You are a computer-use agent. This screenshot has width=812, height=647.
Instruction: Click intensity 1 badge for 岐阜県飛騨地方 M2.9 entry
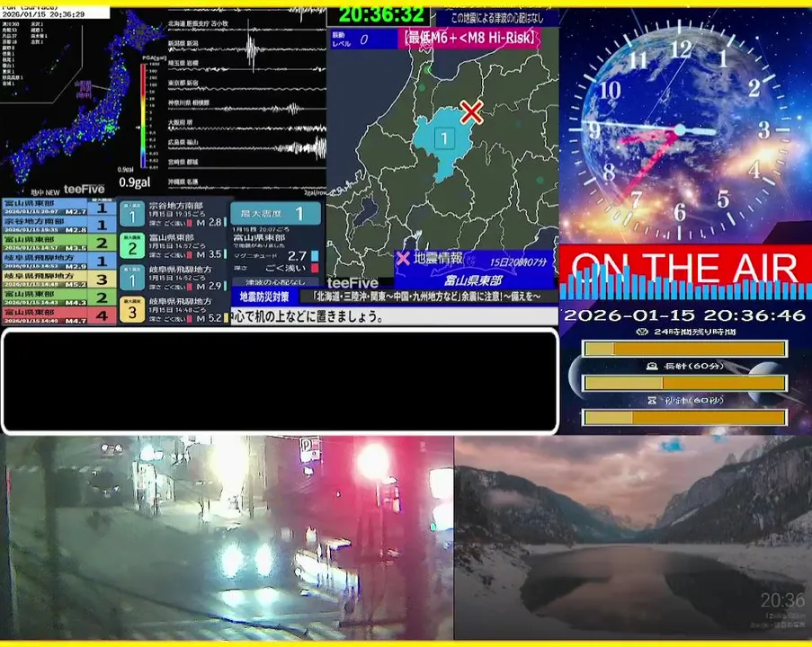point(132,278)
